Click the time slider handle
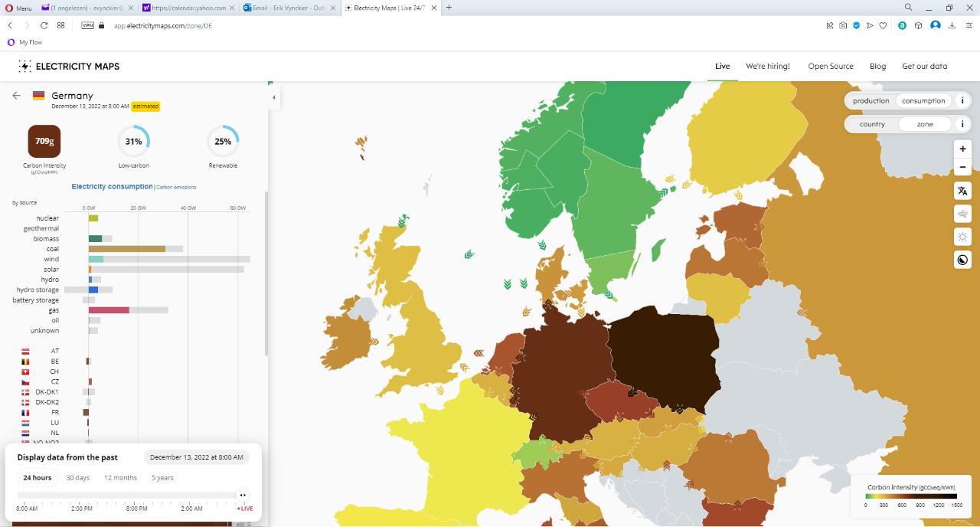Viewport: 980px width, 527px height. (243, 495)
